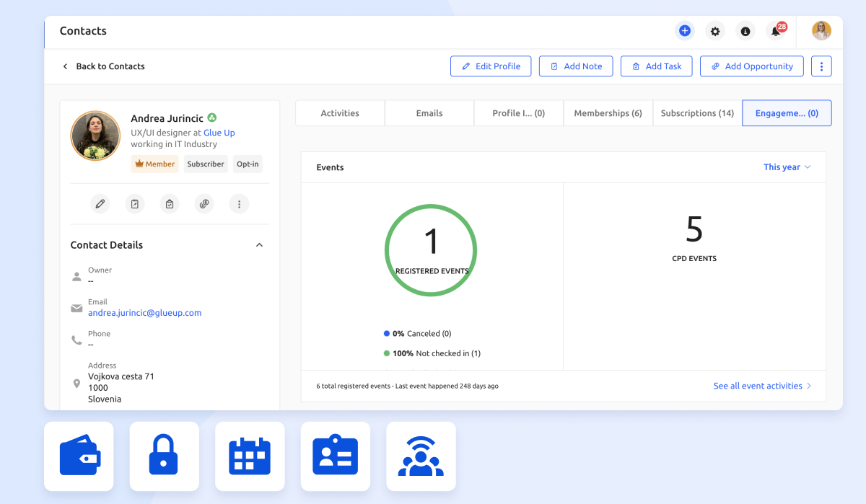Open settings gear in top bar
This screenshot has width=866, height=504.
pos(715,31)
